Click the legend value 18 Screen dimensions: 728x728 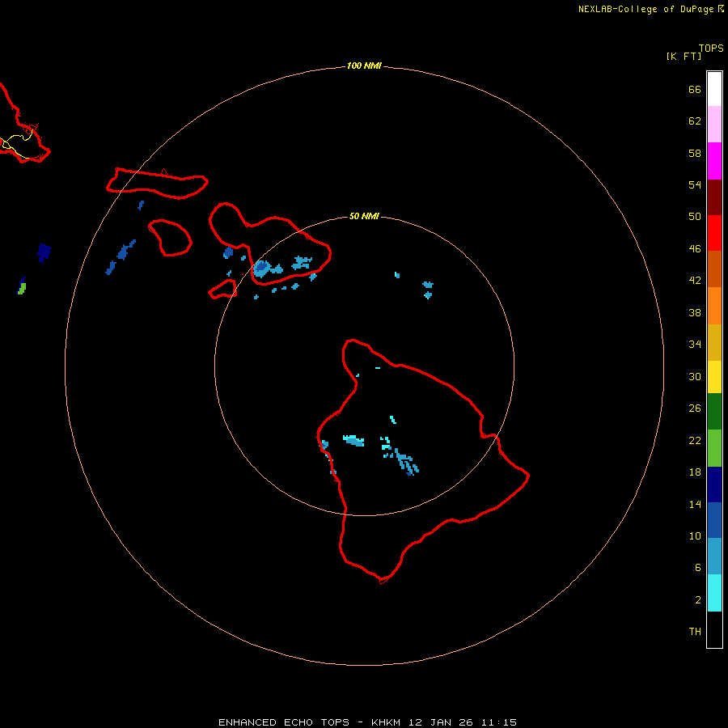(x=695, y=472)
